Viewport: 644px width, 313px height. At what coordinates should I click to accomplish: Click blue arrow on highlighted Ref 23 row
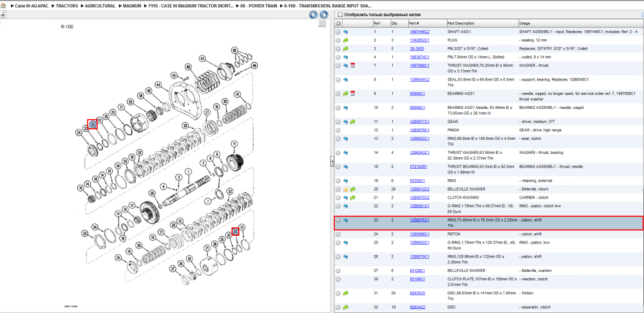coord(345,220)
